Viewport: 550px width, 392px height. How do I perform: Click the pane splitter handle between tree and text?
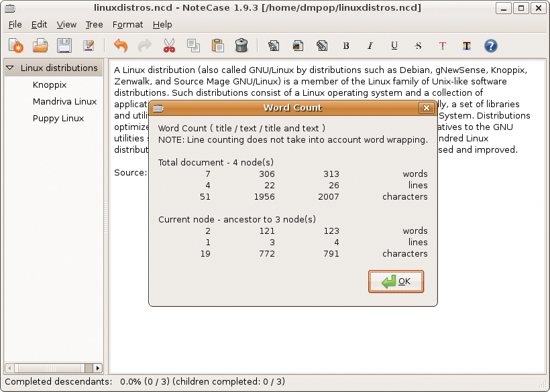105,216
